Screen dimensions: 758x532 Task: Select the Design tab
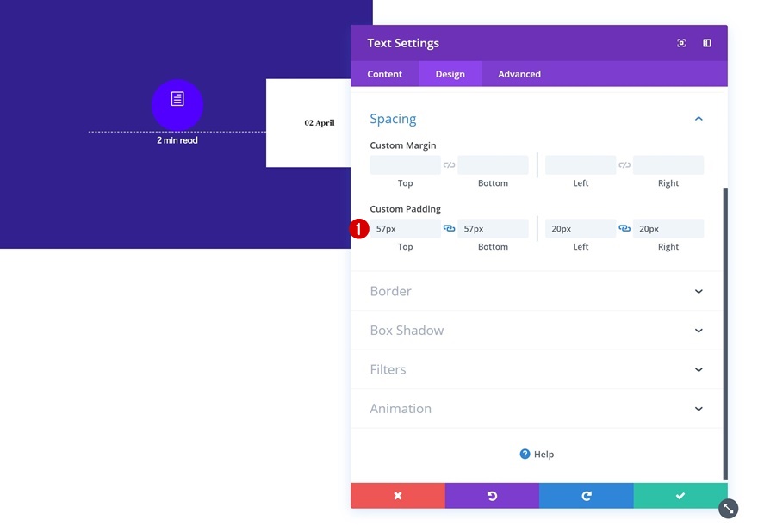(x=450, y=74)
